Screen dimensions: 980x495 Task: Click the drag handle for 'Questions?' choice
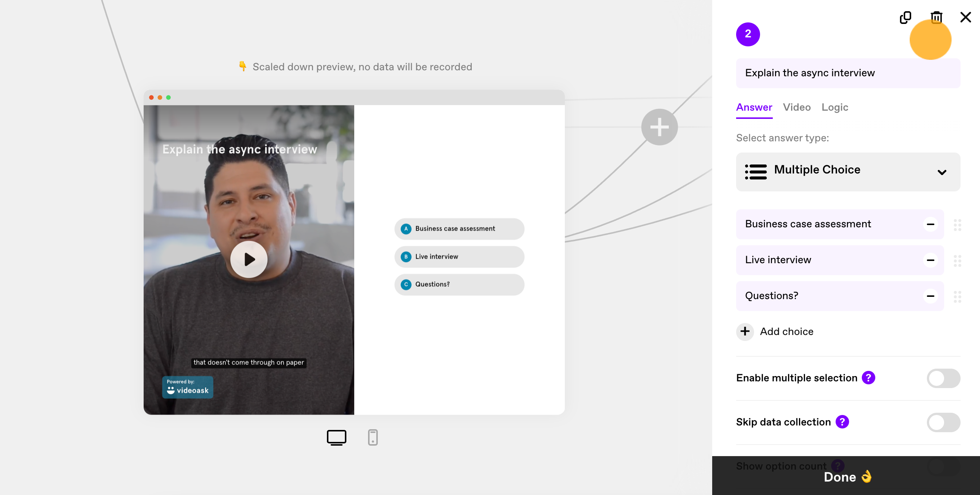[x=957, y=296]
